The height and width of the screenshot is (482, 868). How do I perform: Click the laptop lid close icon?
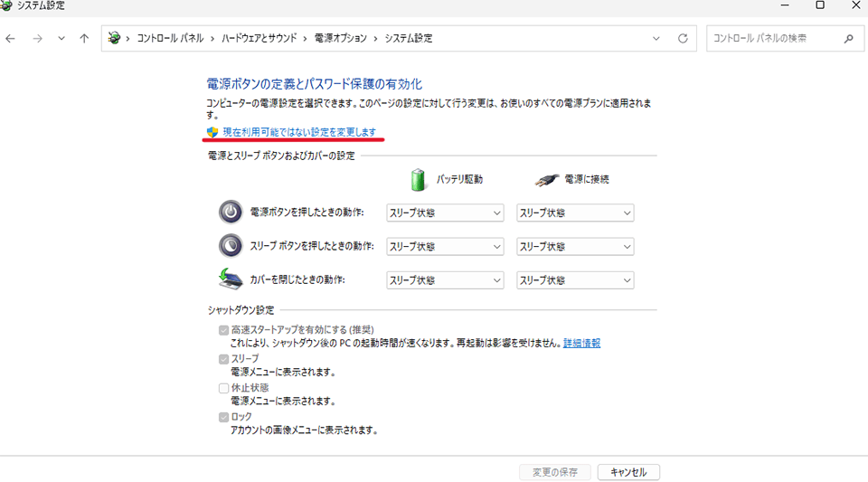pos(231,279)
